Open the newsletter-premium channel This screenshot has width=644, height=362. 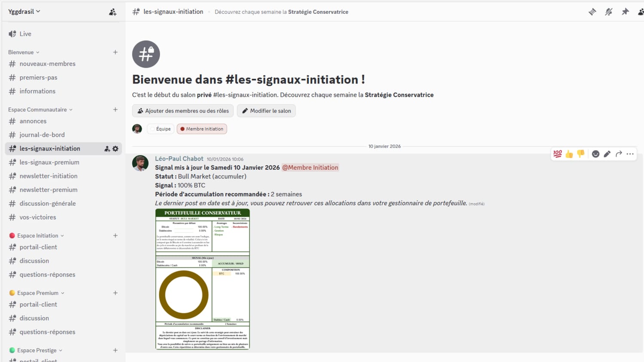click(63, 190)
